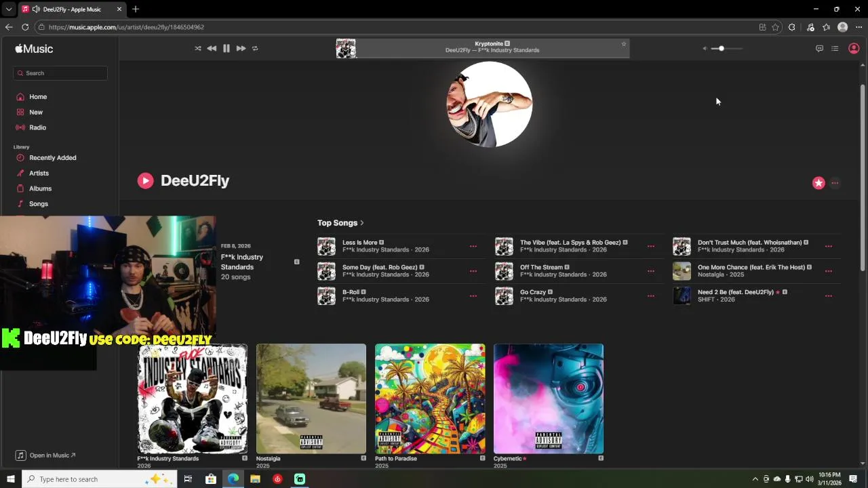Open the New section
Screen dimensions: 868x488
click(x=36, y=112)
